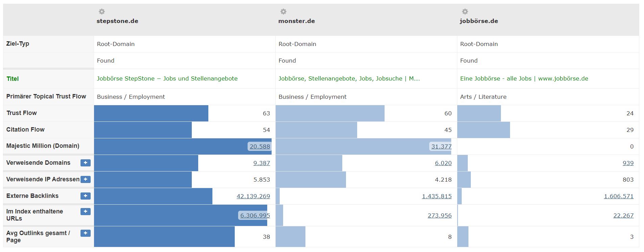Click jobbörse Majestic Million value 0
Screen dimensions: 644x252
(x=632, y=146)
